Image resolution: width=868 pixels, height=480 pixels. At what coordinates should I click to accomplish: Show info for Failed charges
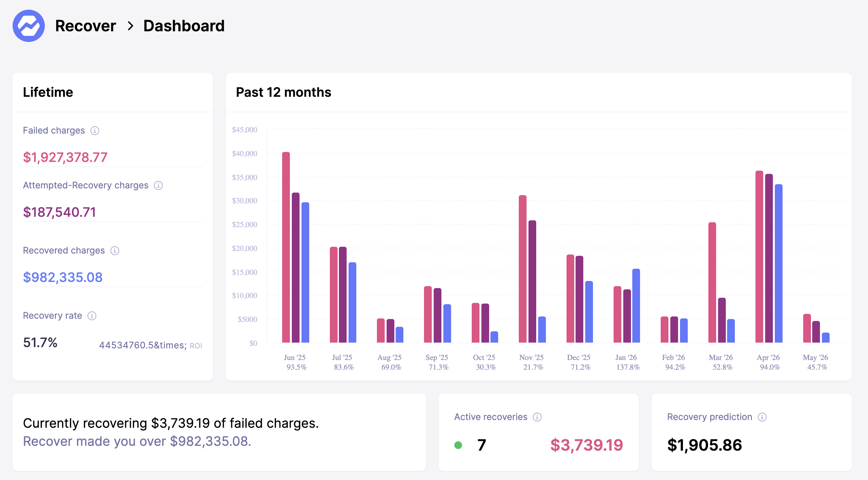pyautogui.click(x=95, y=130)
